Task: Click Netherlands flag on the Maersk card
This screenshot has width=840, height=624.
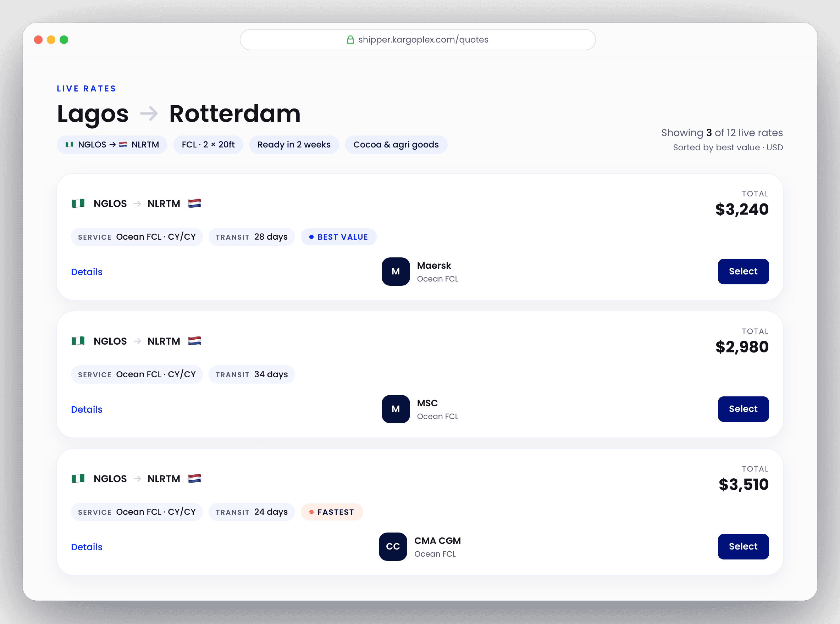Action: pyautogui.click(x=195, y=204)
